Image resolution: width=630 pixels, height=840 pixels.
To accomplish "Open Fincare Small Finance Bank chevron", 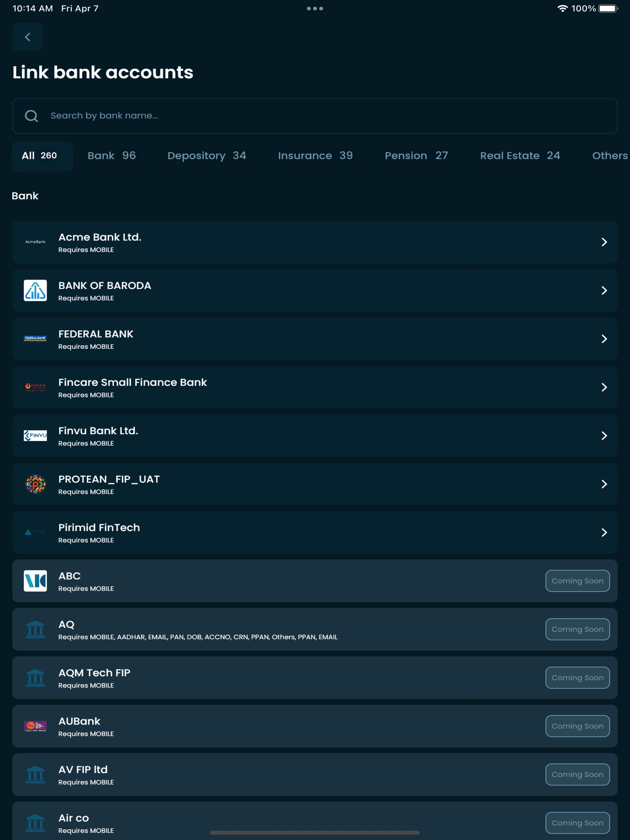I will click(604, 387).
